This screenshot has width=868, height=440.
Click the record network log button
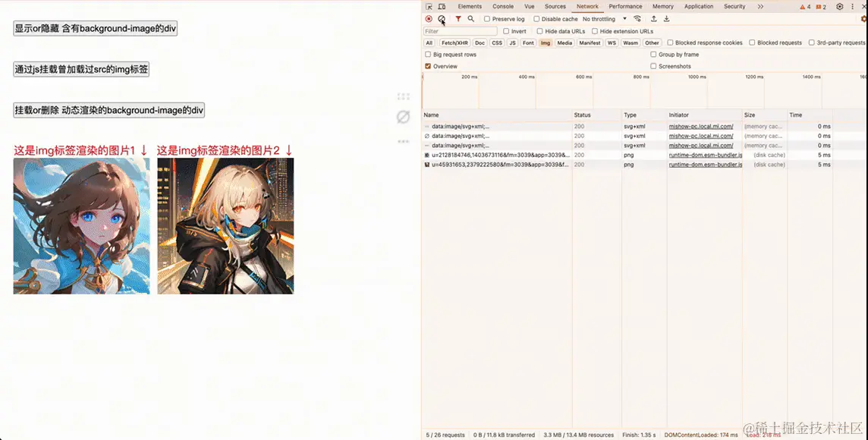(x=429, y=19)
